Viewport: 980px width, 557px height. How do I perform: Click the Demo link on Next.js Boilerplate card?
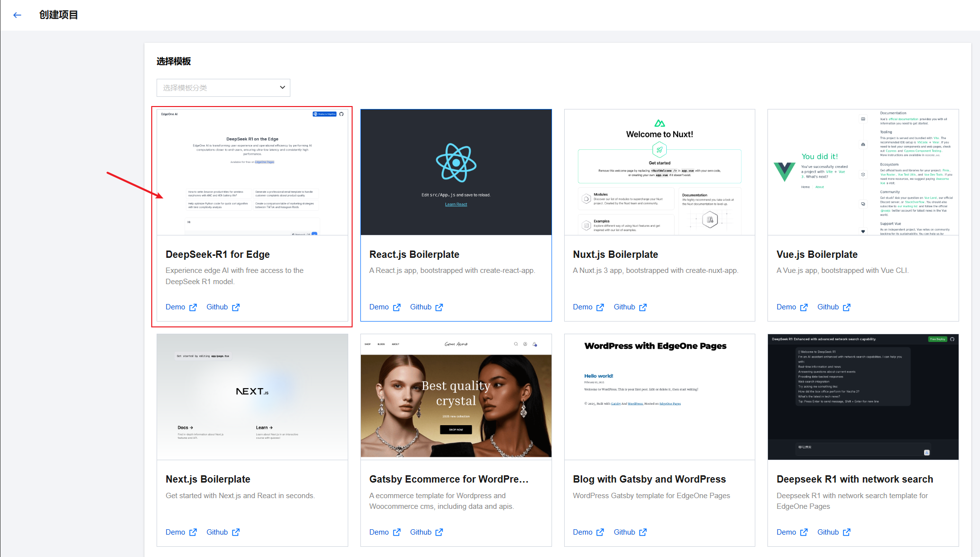[x=175, y=532]
